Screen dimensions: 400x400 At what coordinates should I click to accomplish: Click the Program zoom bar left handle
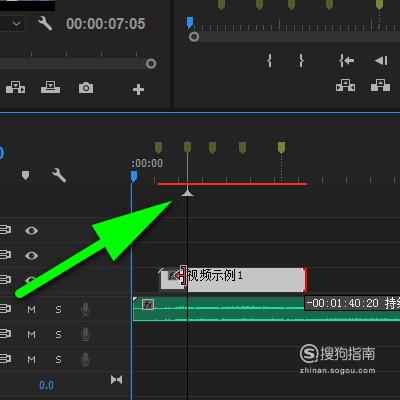194,37
